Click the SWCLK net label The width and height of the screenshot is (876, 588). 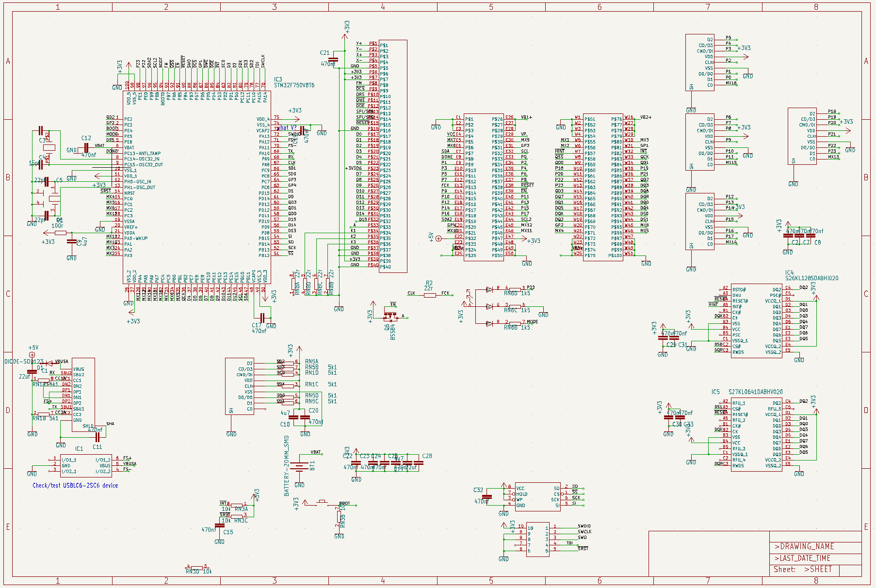click(584, 532)
